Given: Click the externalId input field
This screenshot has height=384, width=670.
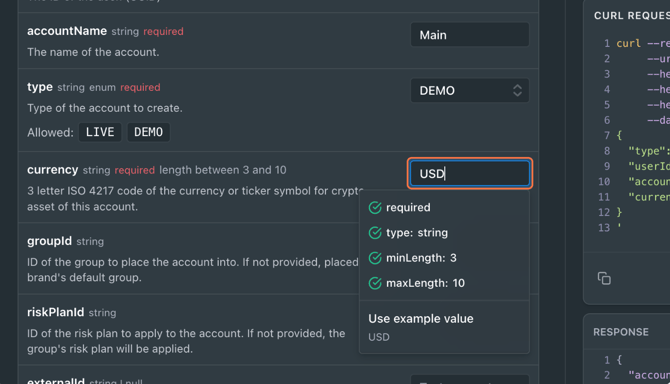Looking at the screenshot, I should (470, 380).
